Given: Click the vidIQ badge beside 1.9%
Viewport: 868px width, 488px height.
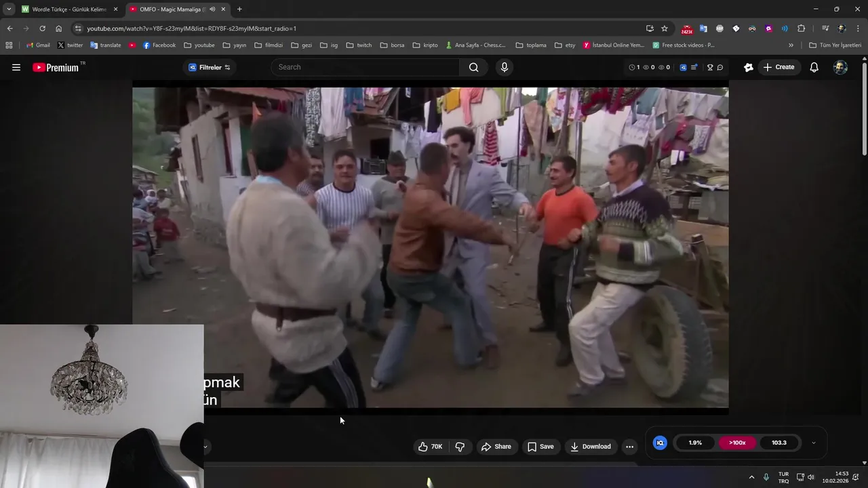Looking at the screenshot, I should (660, 443).
